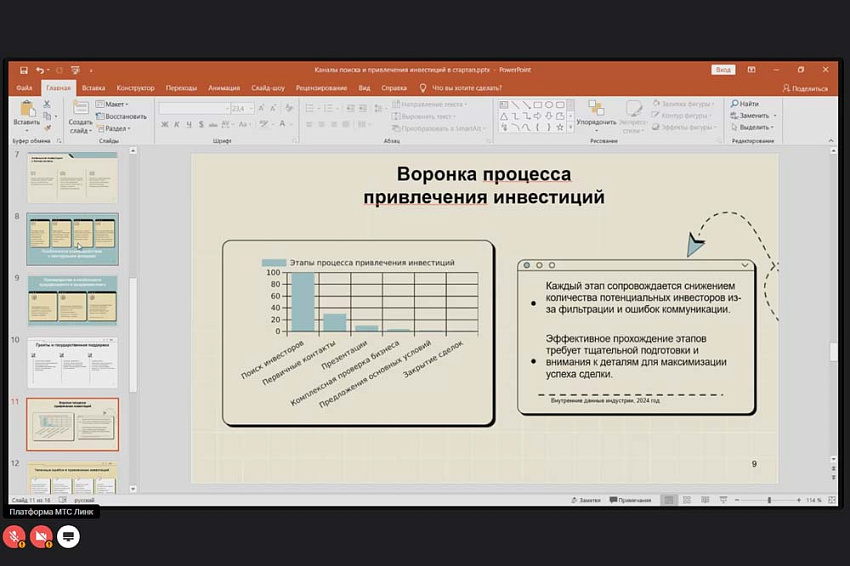This screenshot has width=850, height=566.
Task: Click the Paste (Вставить) clipboard icon
Action: 24,108
